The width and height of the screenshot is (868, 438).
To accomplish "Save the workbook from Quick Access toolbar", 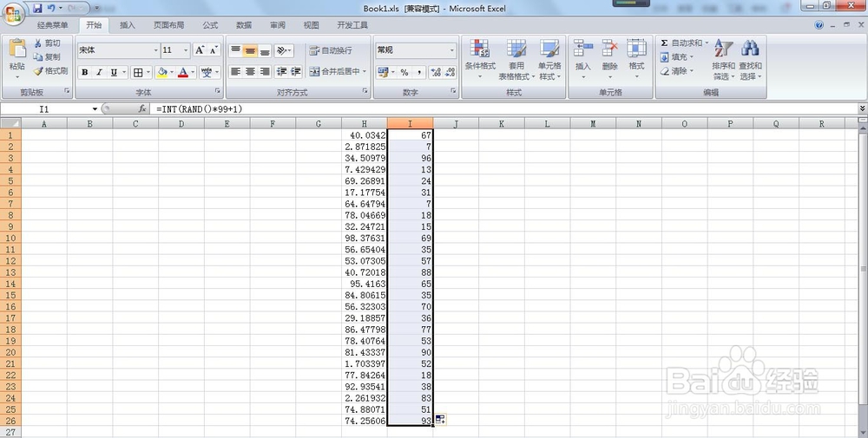I will click(x=37, y=8).
